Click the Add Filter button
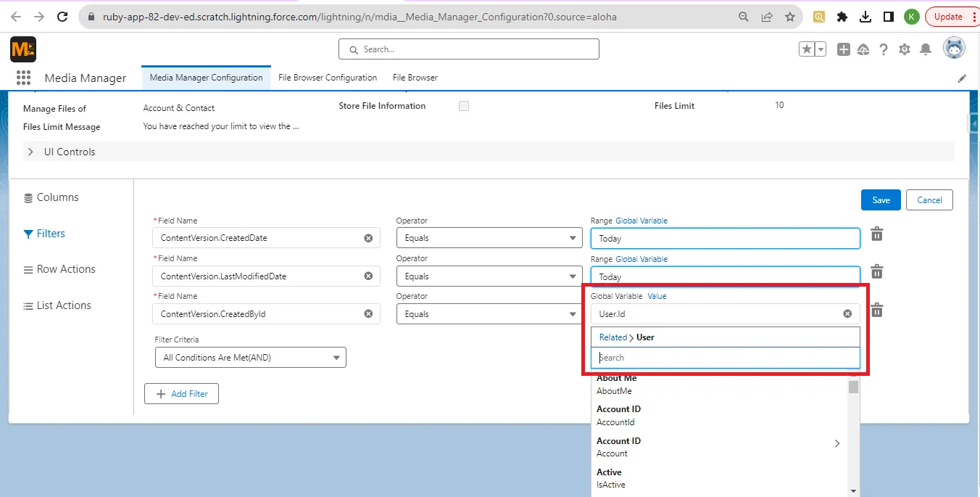The width and height of the screenshot is (980, 497). tap(181, 393)
